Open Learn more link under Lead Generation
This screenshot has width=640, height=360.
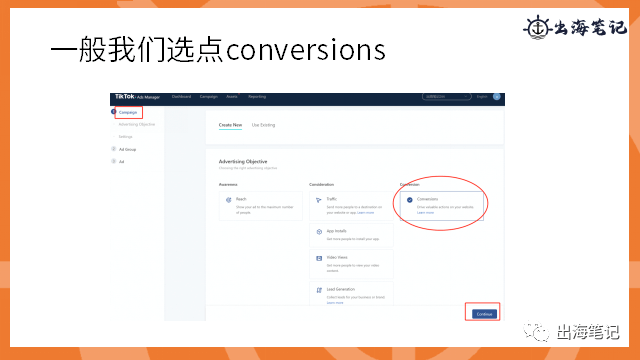(335, 303)
